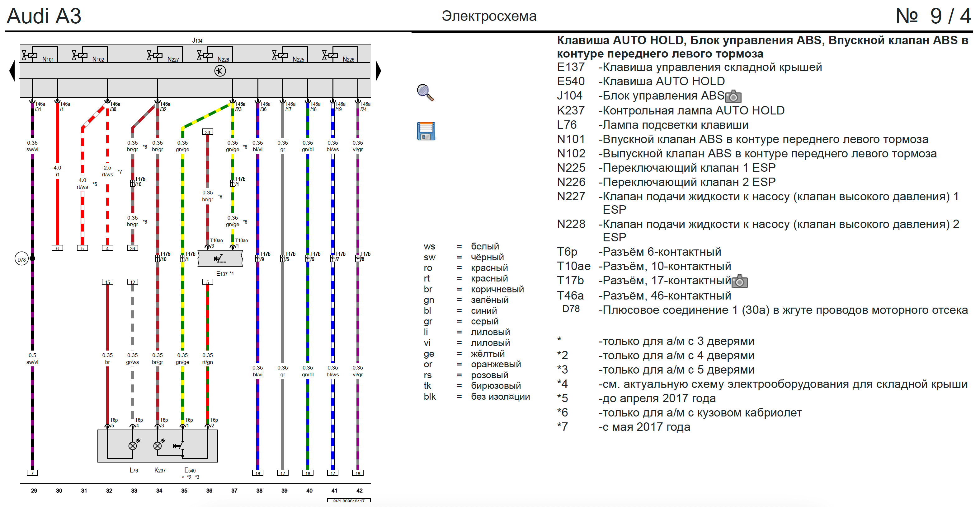Select legend entry N225 Переключающий клапан 1 ESP
This screenshot has width=980, height=507.
[x=666, y=168]
